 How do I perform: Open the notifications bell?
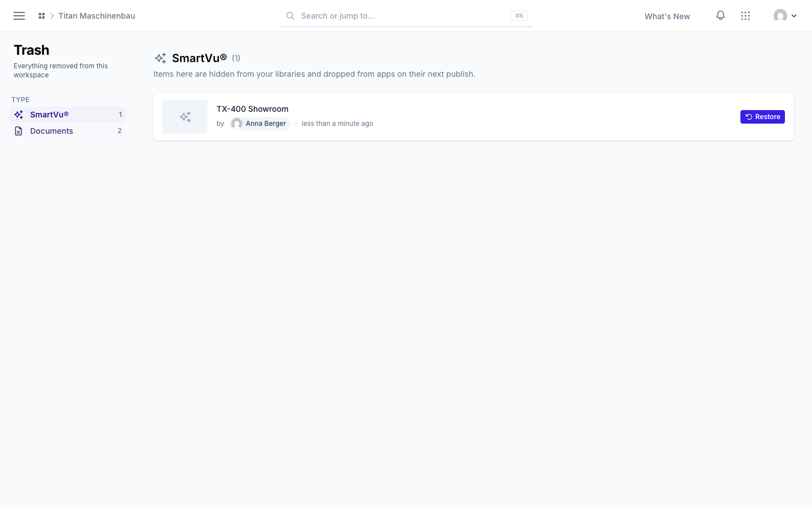pos(721,16)
